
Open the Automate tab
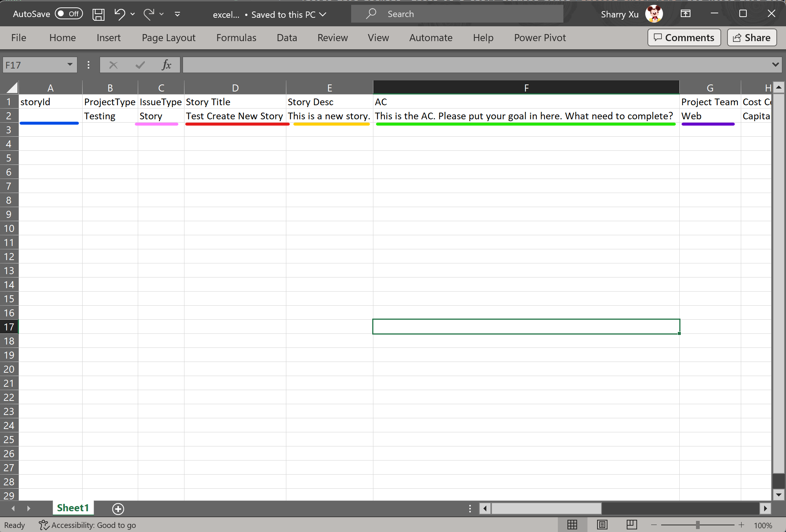[431, 38]
